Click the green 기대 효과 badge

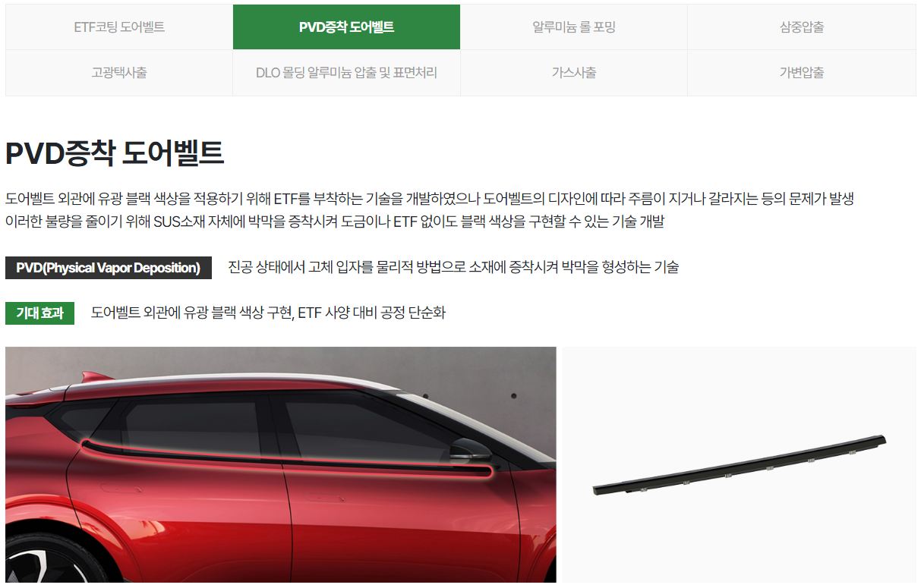pyautogui.click(x=39, y=313)
